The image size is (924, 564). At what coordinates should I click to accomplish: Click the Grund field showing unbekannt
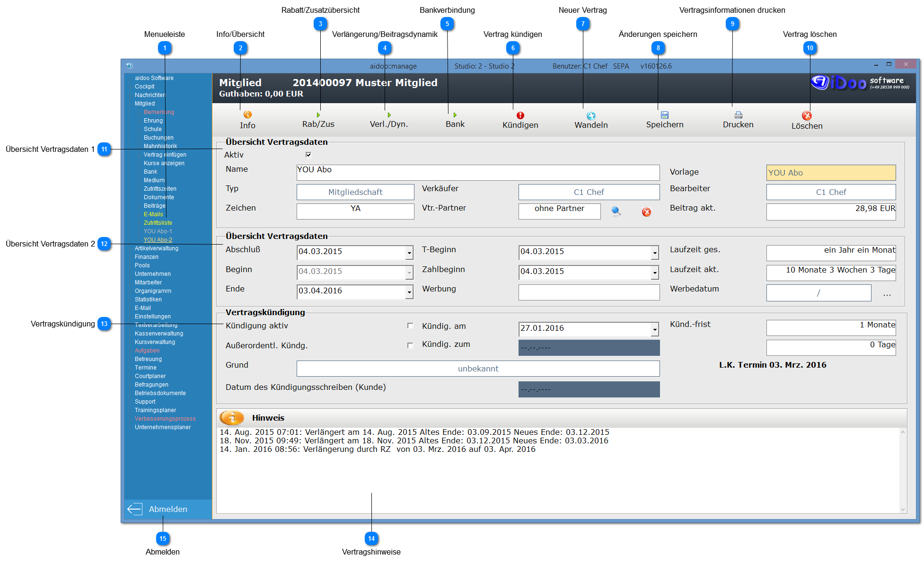(x=478, y=369)
